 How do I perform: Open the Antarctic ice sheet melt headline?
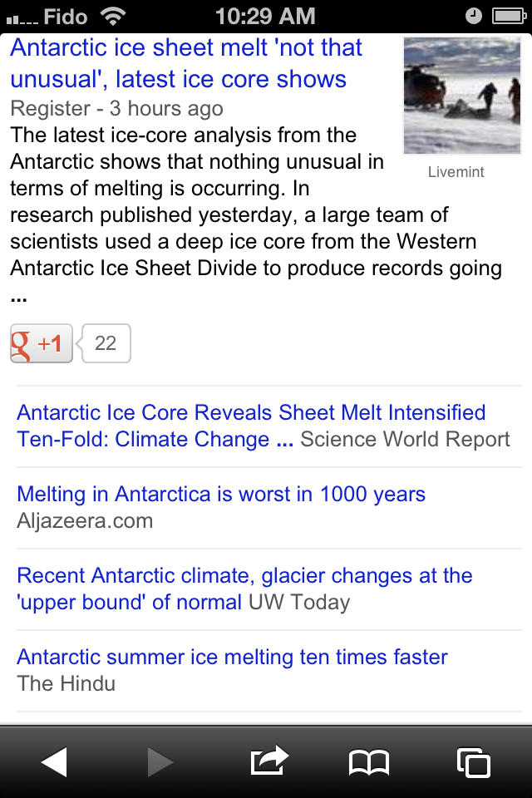click(x=186, y=63)
